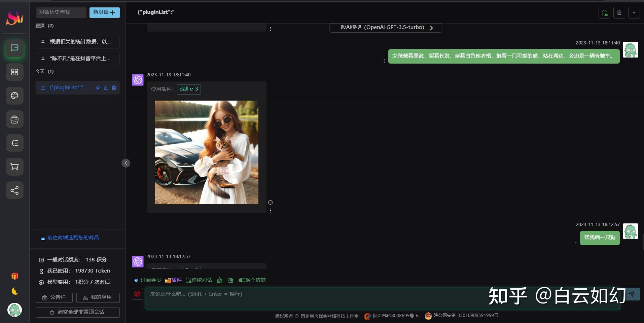This screenshot has height=323, width=644.
Task: Open the drawing palette panel in sidebar
Action: click(14, 96)
